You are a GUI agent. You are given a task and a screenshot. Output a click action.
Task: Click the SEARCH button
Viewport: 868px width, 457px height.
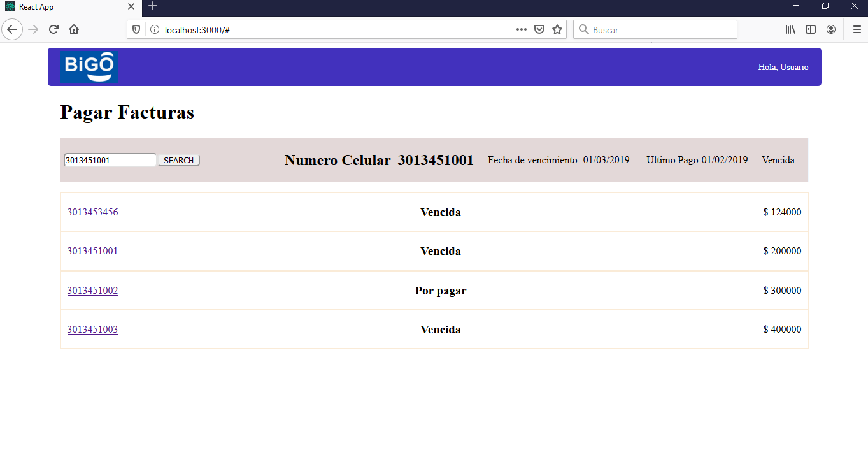click(x=178, y=160)
